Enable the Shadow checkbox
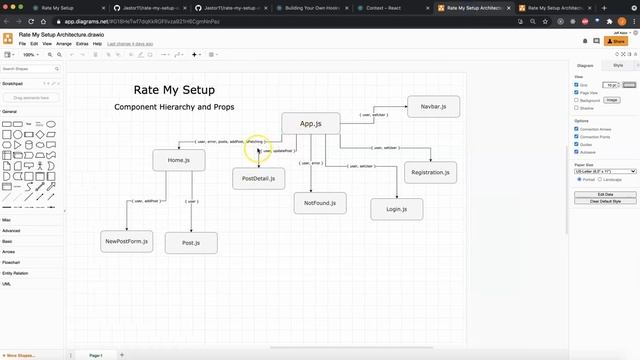 pyautogui.click(x=576, y=108)
